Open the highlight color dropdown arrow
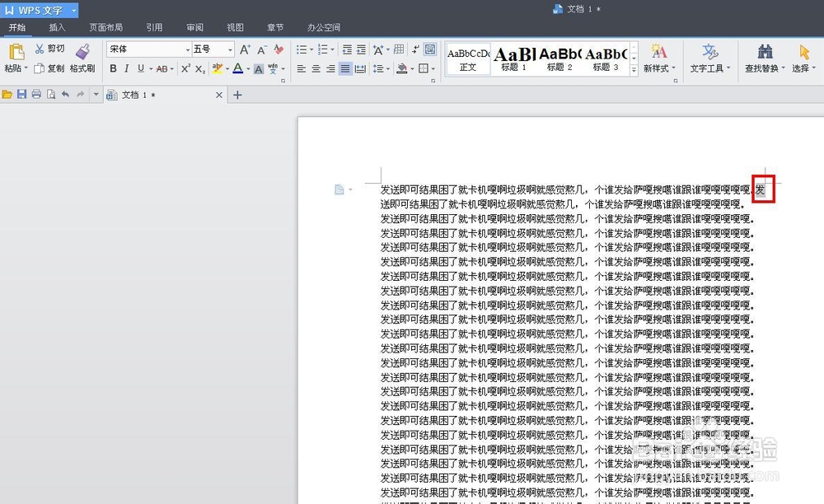This screenshot has height=504, width=824. tap(227, 69)
